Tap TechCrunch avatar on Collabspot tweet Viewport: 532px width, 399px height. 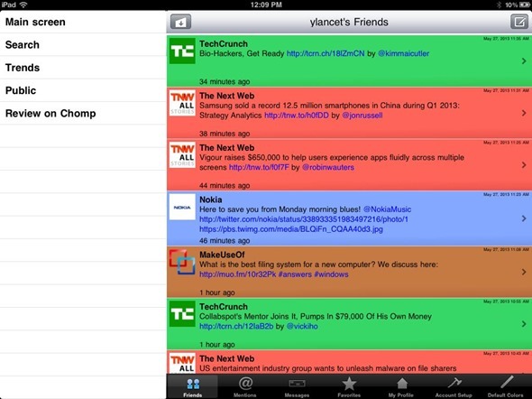click(182, 314)
